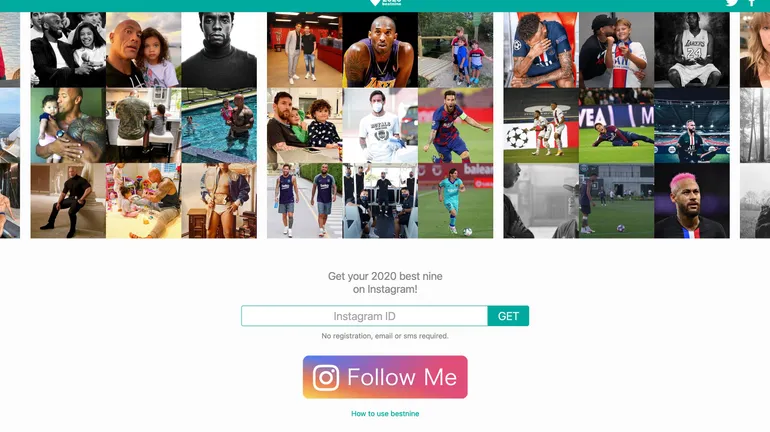Click the GET button
The height and width of the screenshot is (432, 770).
pos(508,316)
